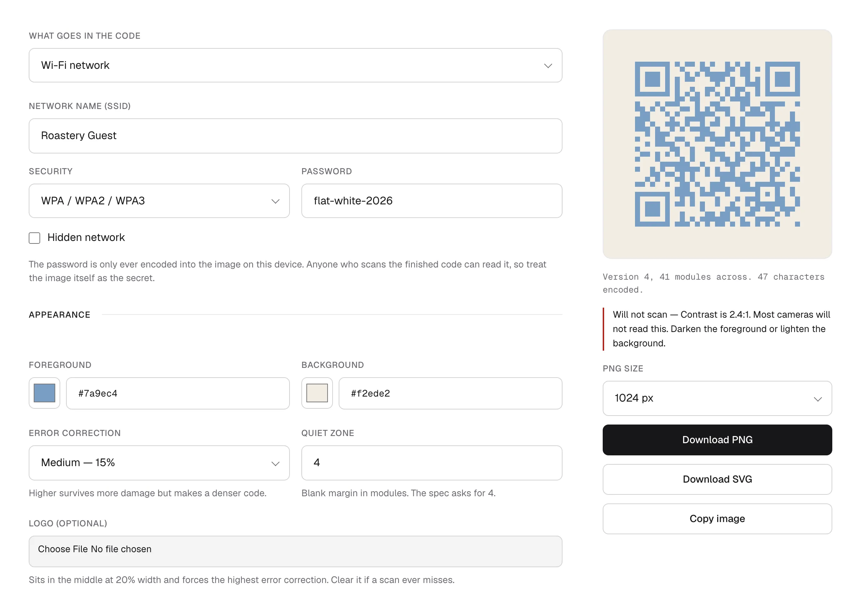Click the BACKGROUND label
Viewport: 861px width, 616px height.
333,365
